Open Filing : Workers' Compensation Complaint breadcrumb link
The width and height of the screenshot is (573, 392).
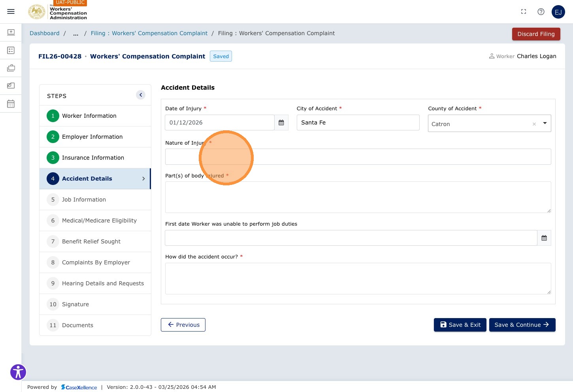click(x=149, y=33)
